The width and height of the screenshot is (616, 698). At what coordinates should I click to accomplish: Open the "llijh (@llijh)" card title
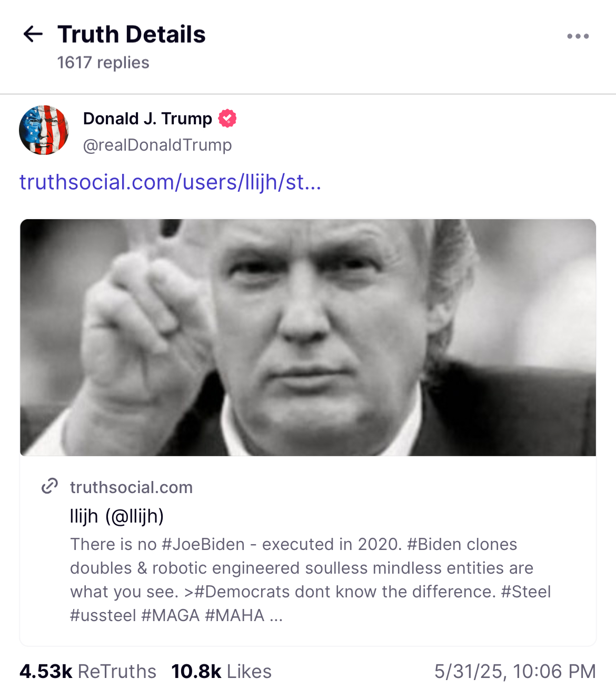coord(117,516)
